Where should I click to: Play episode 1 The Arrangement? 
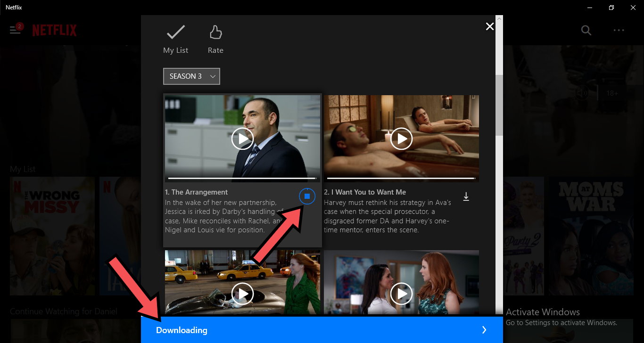[x=242, y=139]
